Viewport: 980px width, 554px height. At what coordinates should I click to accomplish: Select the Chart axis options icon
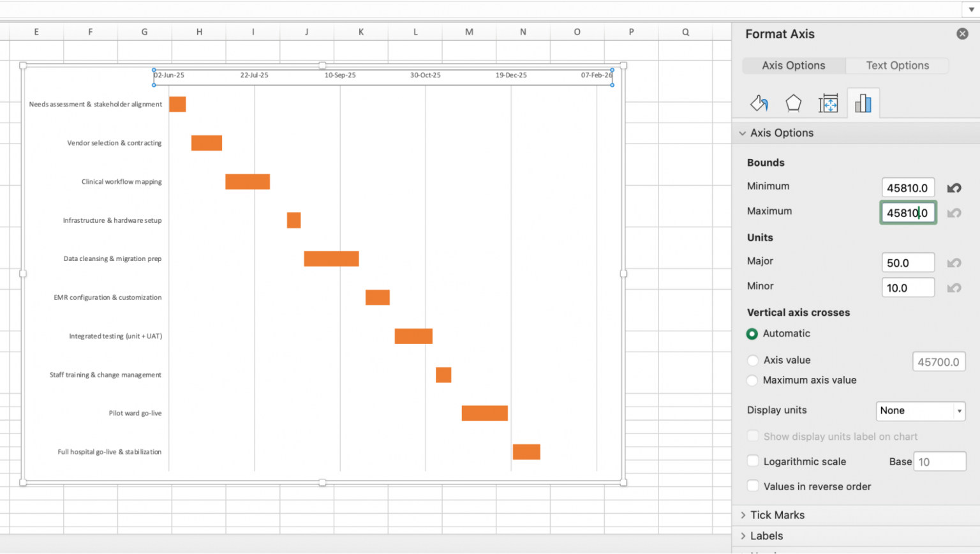pos(863,103)
